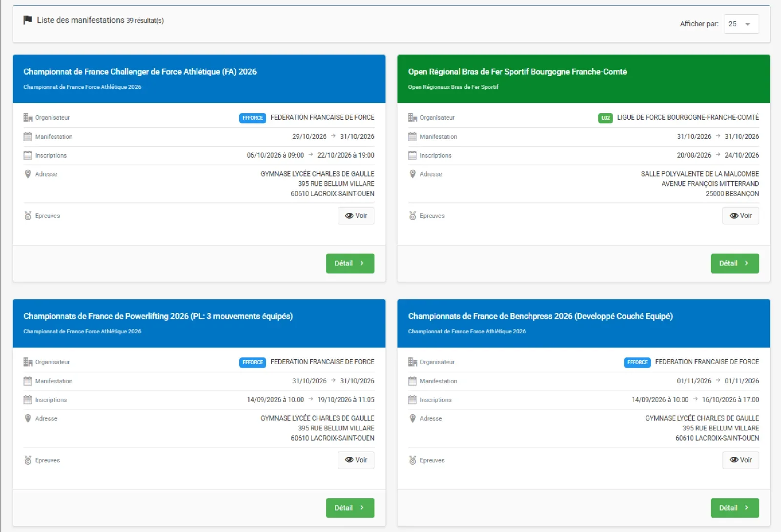The width and height of the screenshot is (781, 532).
Task: Click Manifestation calendar icon in Bras de Fer card
Action: (x=412, y=137)
